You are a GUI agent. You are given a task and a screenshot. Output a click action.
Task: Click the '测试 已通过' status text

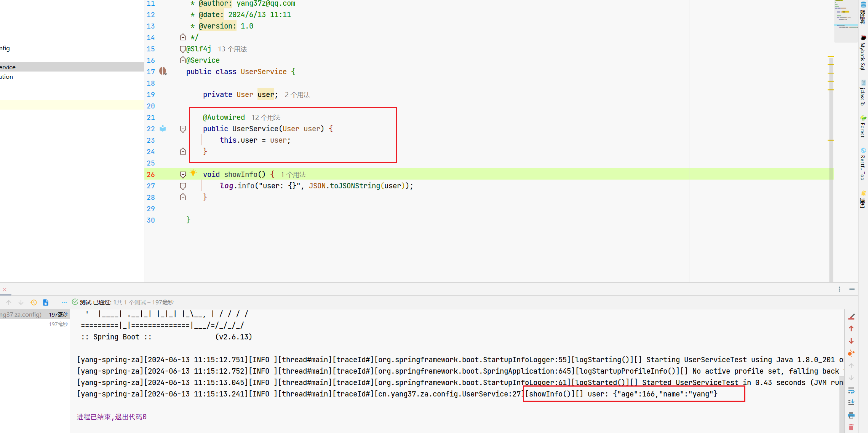(95, 302)
